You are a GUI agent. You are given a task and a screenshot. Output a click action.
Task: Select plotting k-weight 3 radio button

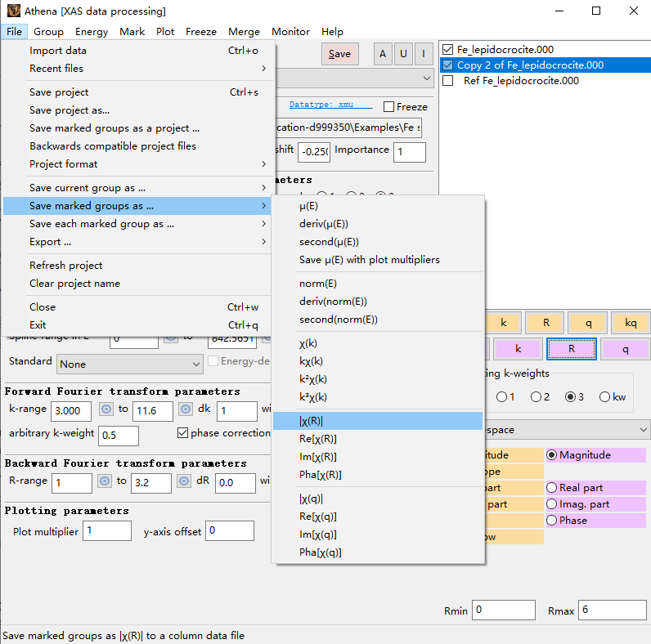[x=570, y=397]
